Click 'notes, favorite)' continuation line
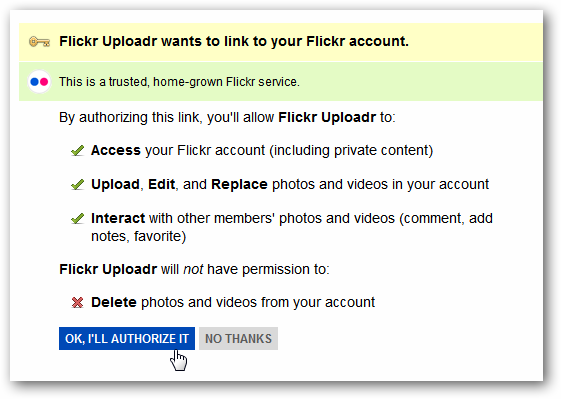 (x=138, y=237)
